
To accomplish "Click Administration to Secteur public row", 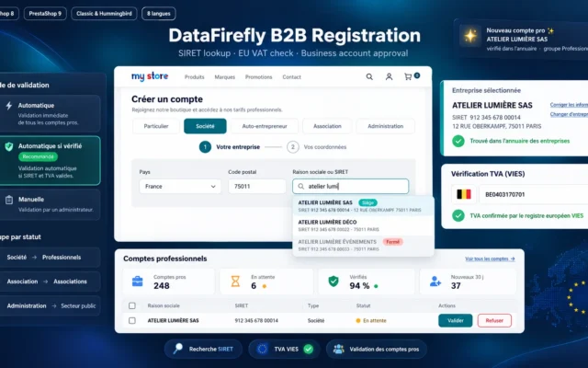I will 50,305.
